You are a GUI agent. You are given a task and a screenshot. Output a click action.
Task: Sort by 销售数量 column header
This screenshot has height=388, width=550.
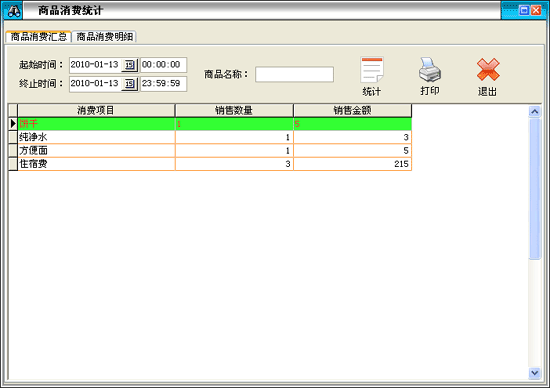click(x=234, y=111)
